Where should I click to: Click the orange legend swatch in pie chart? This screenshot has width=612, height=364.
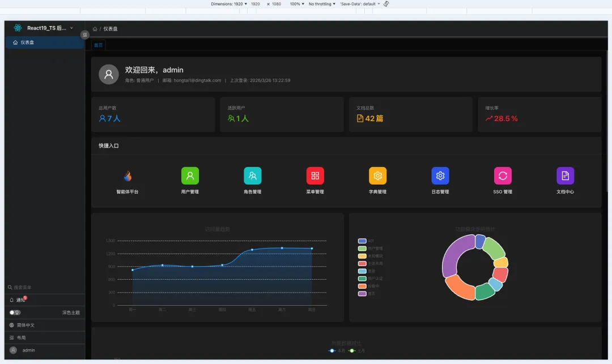click(x=362, y=286)
